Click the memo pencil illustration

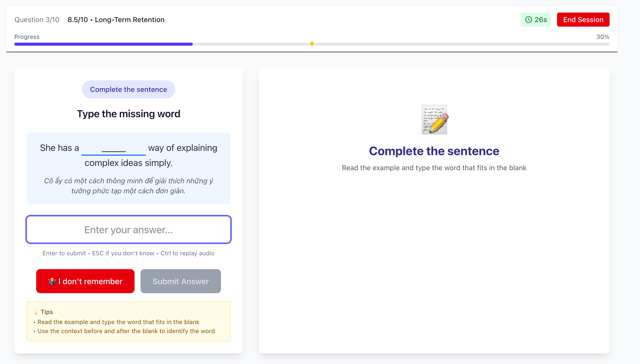click(x=435, y=120)
